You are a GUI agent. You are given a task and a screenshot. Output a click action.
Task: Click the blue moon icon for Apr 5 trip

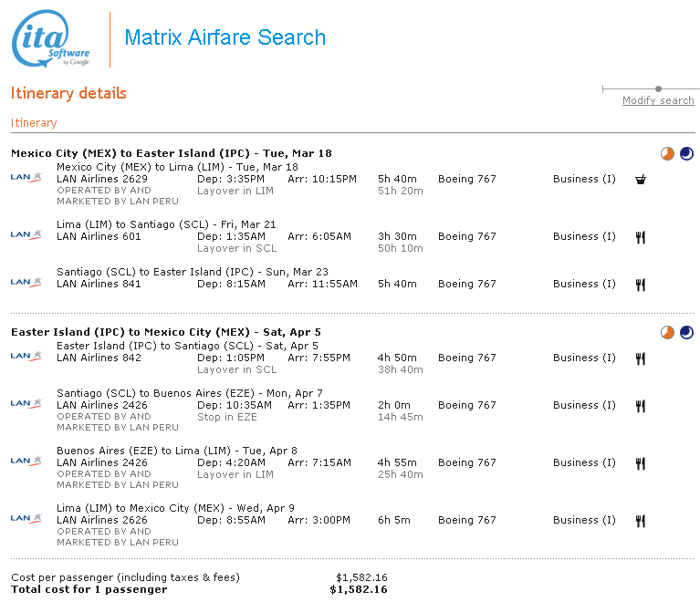pyautogui.click(x=686, y=332)
